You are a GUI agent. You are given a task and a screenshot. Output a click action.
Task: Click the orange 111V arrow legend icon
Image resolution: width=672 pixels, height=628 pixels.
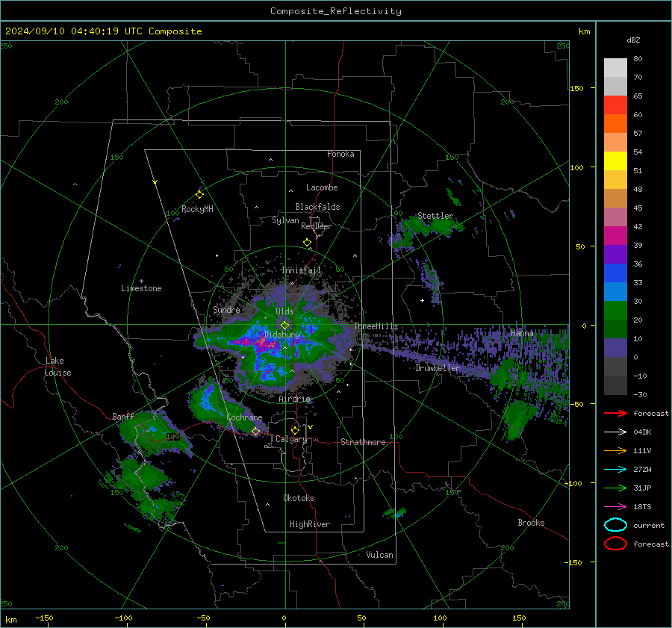615,450
